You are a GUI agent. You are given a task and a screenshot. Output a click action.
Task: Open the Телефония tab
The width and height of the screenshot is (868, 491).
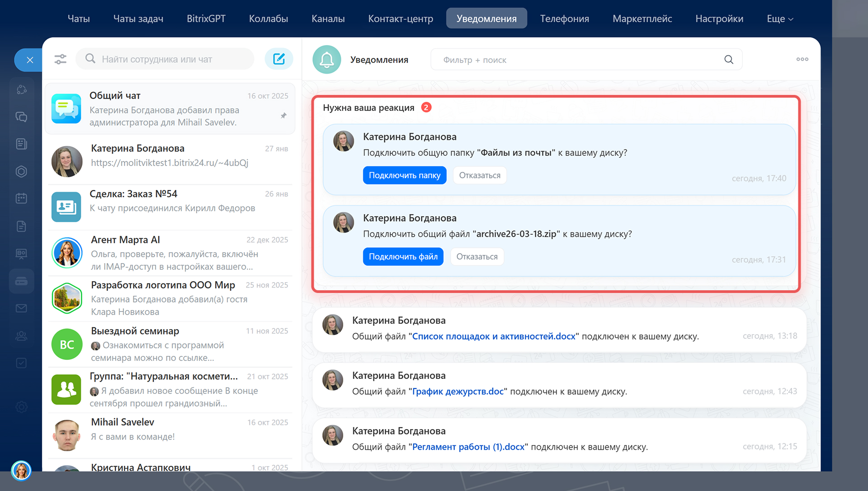(564, 19)
